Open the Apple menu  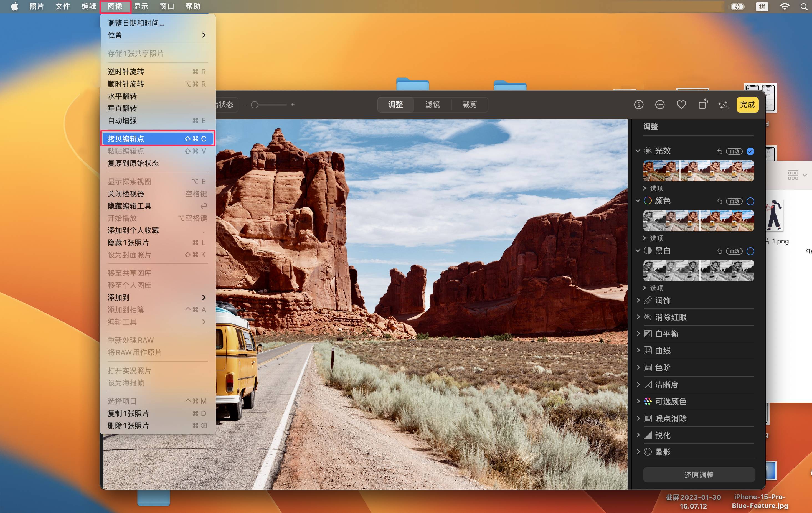(14, 6)
